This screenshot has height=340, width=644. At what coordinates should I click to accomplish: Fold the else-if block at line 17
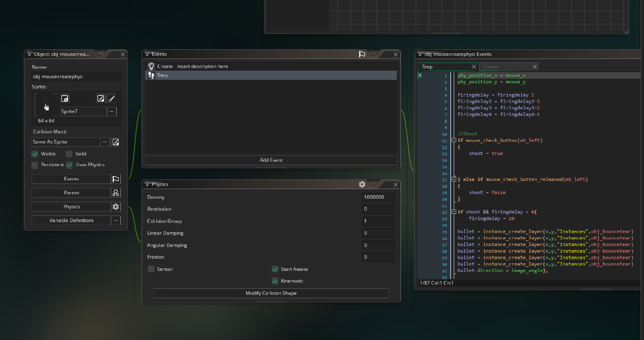(x=453, y=179)
